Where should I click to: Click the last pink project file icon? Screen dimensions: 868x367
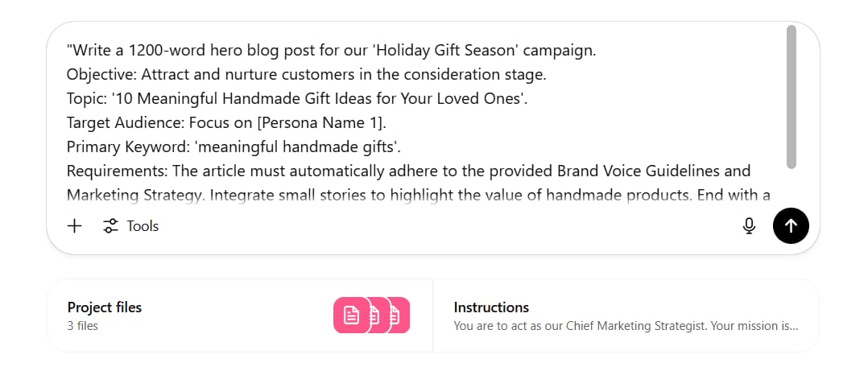[x=399, y=315]
